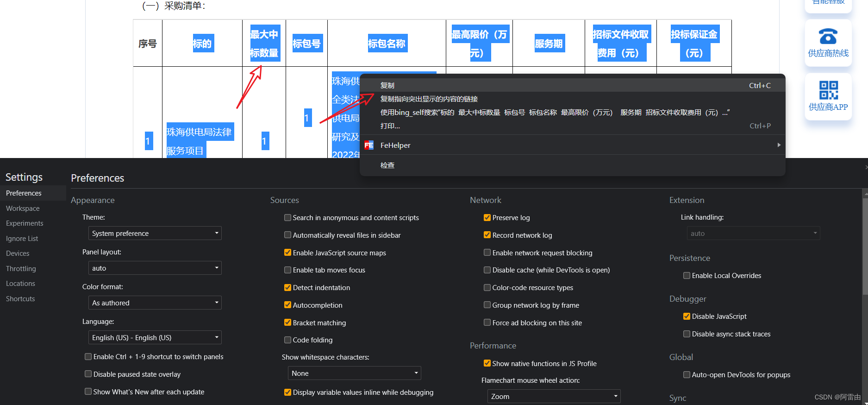868x405 pixels.
Task: Click the 标包名称 table header
Action: 387,44
